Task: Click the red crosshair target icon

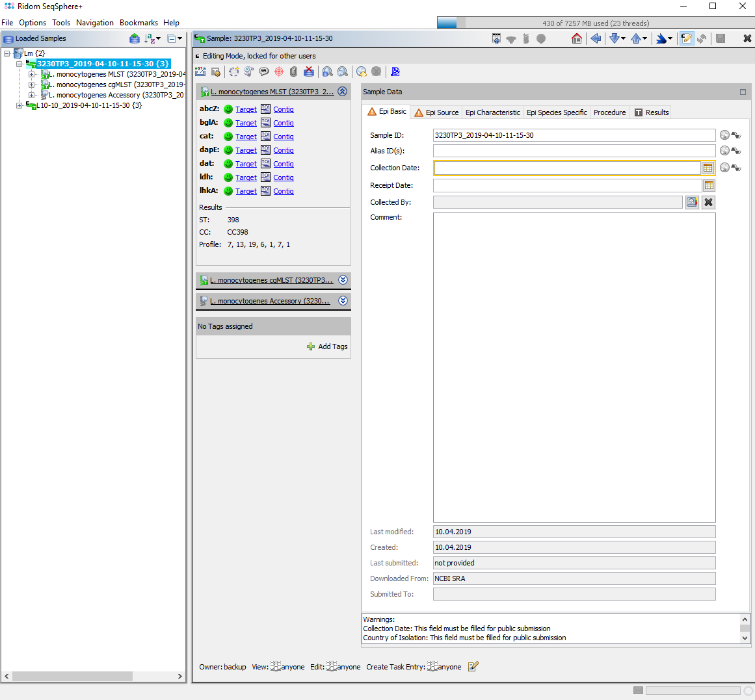Action: point(279,71)
